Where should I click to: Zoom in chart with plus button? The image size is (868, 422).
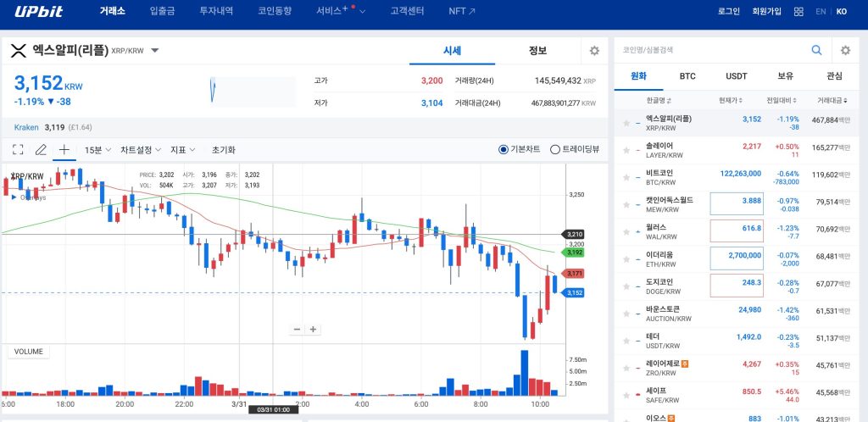pos(313,329)
